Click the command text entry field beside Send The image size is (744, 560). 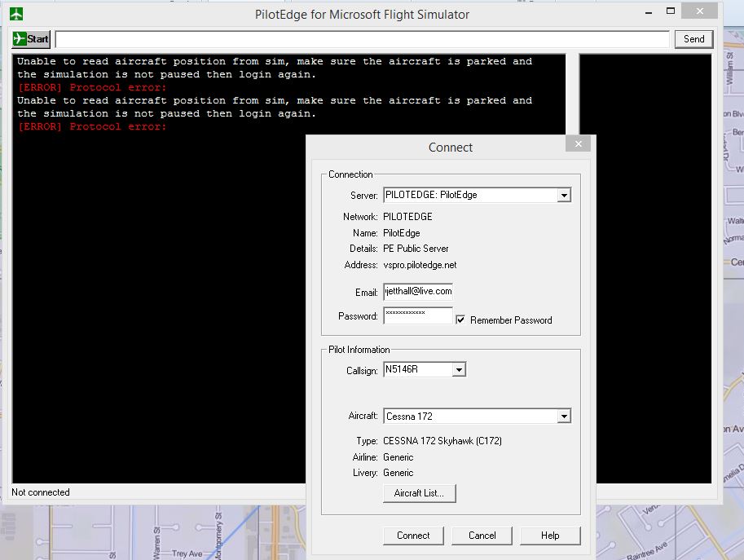[x=362, y=39]
